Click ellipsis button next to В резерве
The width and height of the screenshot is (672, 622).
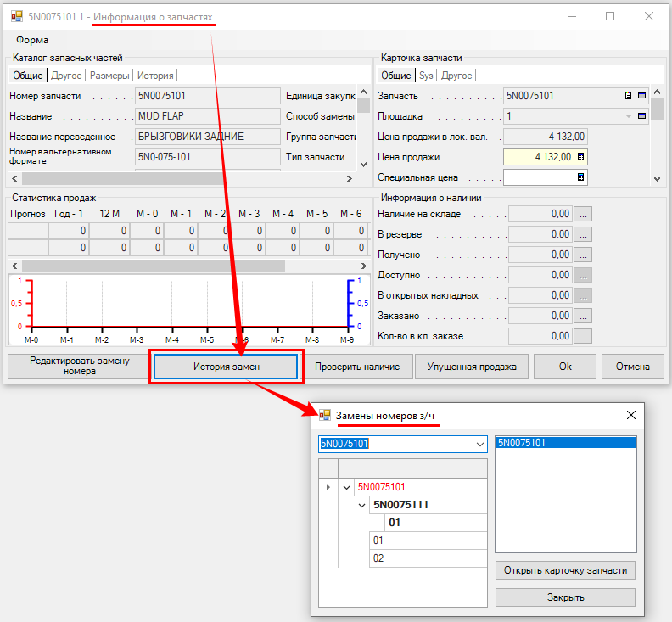(583, 234)
